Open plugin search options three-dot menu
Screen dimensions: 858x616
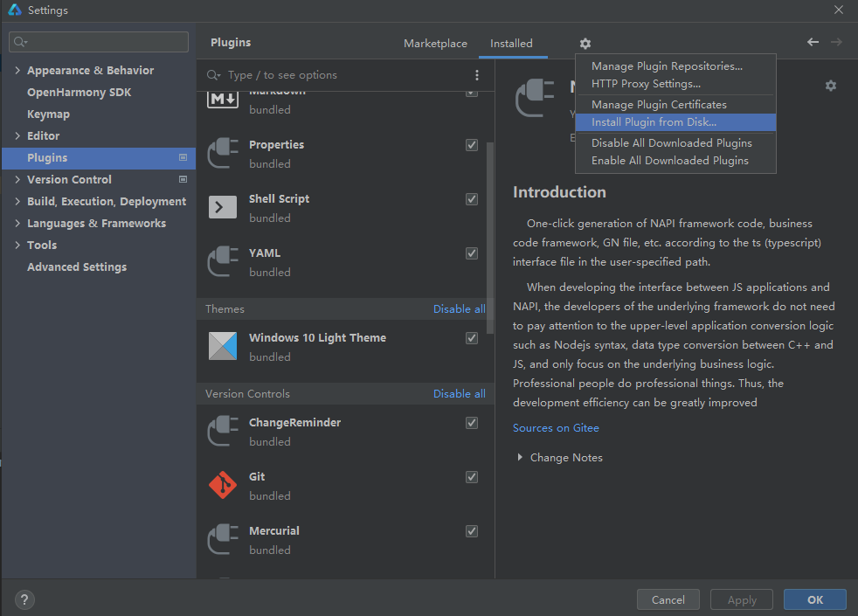click(476, 75)
